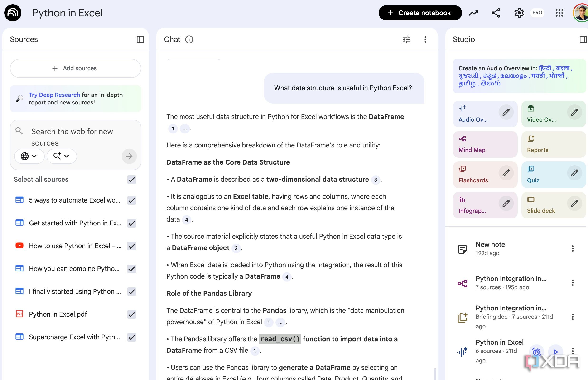The width and height of the screenshot is (588, 380).
Task: Deselect the YouTube source How to use Python
Action: tap(132, 246)
